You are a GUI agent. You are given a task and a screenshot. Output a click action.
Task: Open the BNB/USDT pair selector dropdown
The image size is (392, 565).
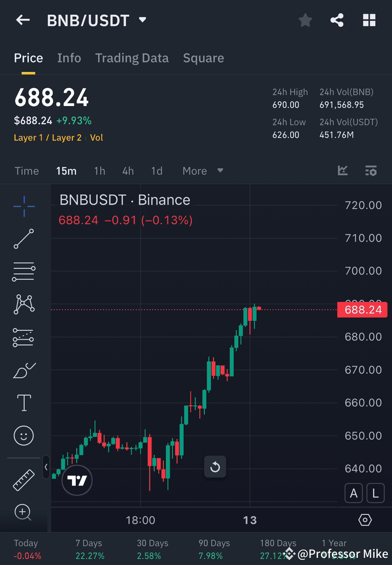142,20
